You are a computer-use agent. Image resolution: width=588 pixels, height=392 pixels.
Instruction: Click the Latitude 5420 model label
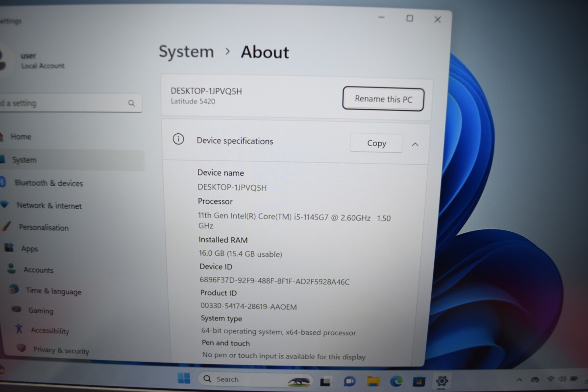[x=193, y=101]
